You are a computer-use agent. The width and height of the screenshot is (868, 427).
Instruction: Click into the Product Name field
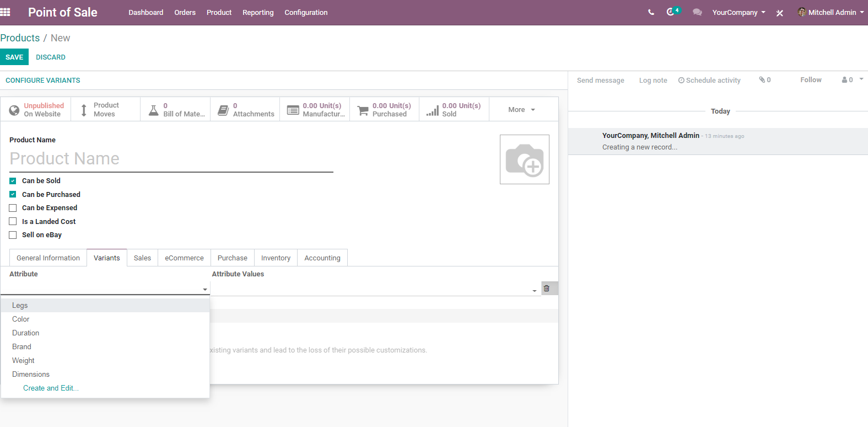coord(171,159)
